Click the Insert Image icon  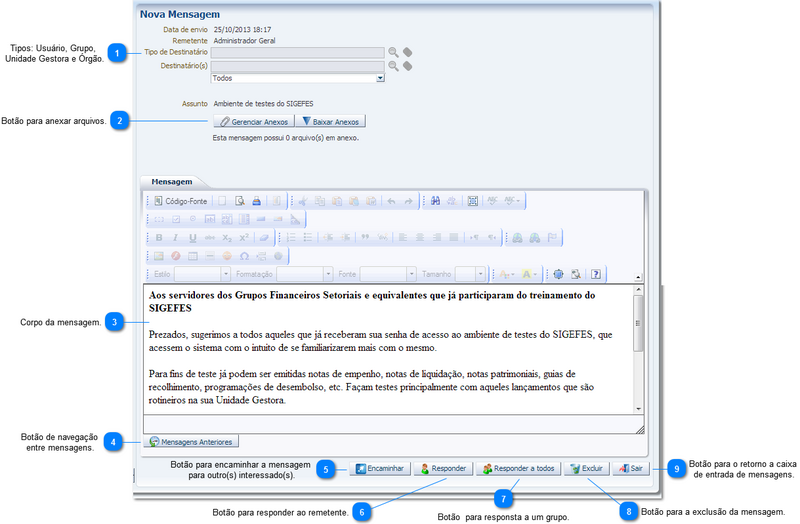(159, 256)
